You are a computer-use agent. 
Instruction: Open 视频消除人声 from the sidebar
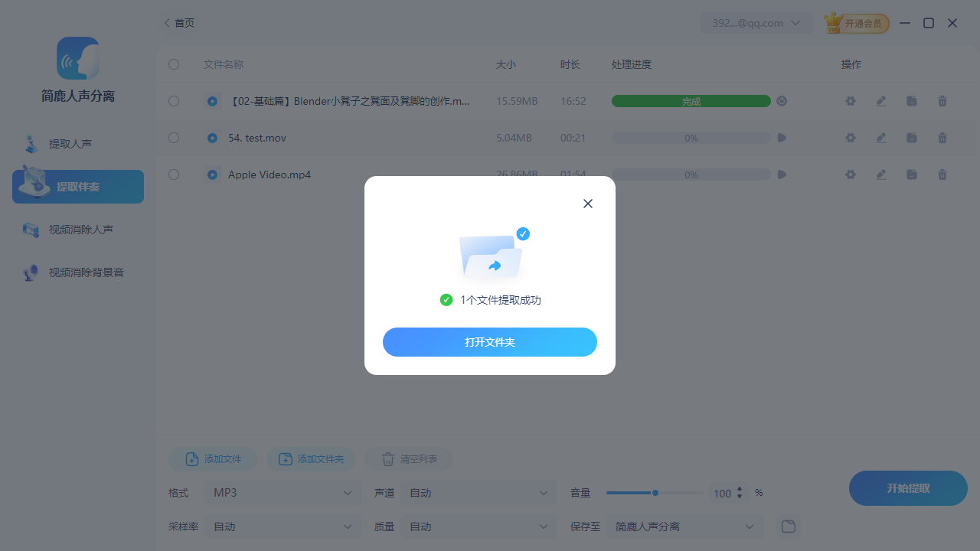point(77,229)
